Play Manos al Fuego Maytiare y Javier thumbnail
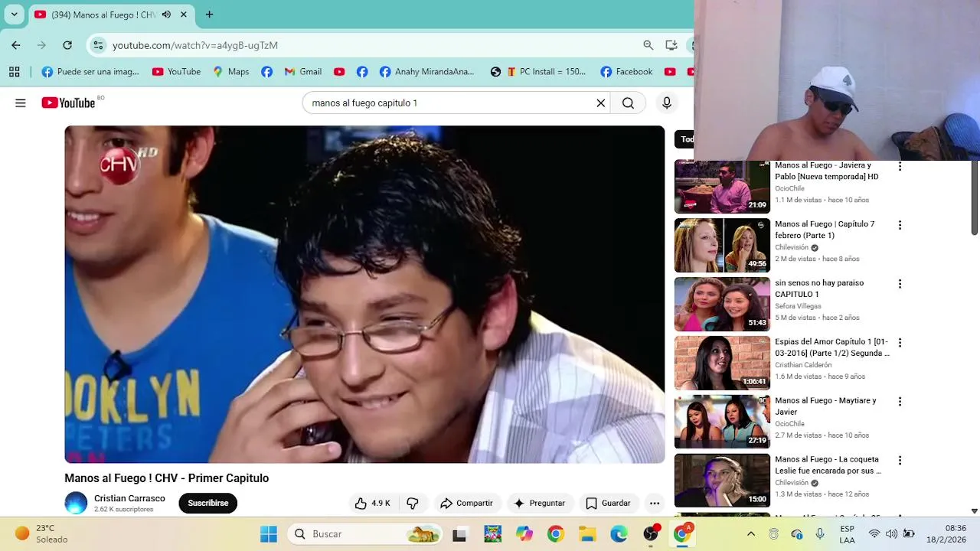 (722, 422)
